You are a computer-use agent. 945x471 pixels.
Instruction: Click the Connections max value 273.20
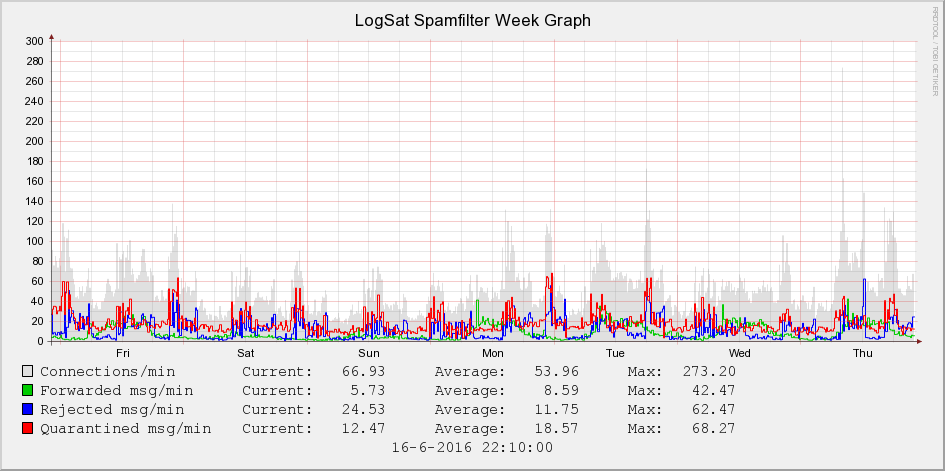tap(709, 372)
